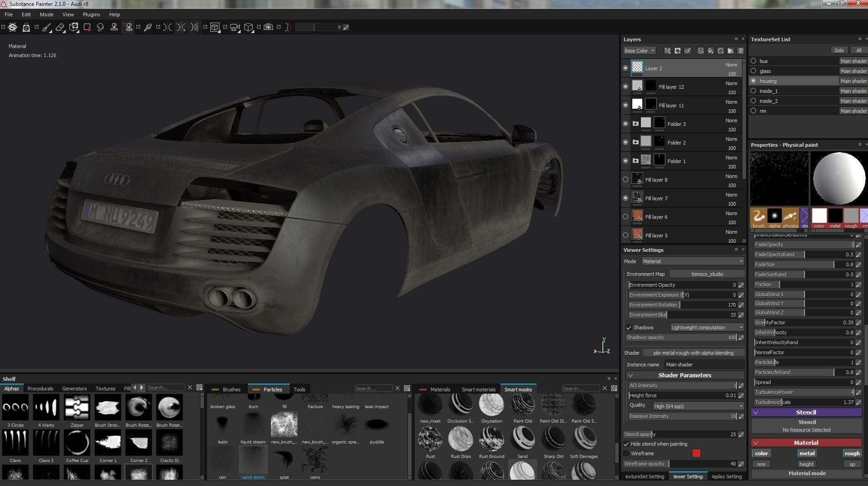Open the Quality High (64 spp) dropdown
Screen dimensions: 868x486
coord(698,406)
